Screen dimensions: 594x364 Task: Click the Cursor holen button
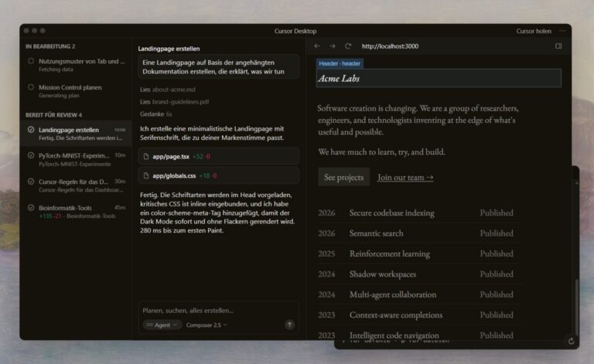534,31
